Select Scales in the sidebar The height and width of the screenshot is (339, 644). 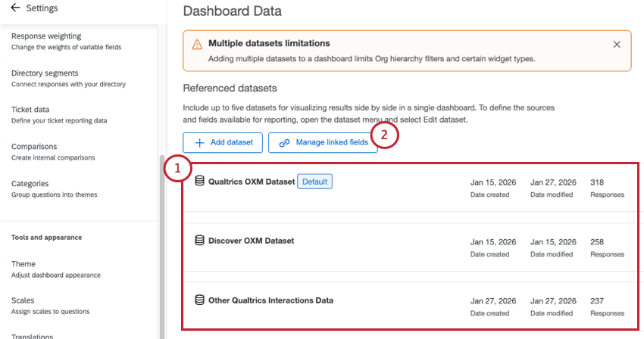coord(23,300)
